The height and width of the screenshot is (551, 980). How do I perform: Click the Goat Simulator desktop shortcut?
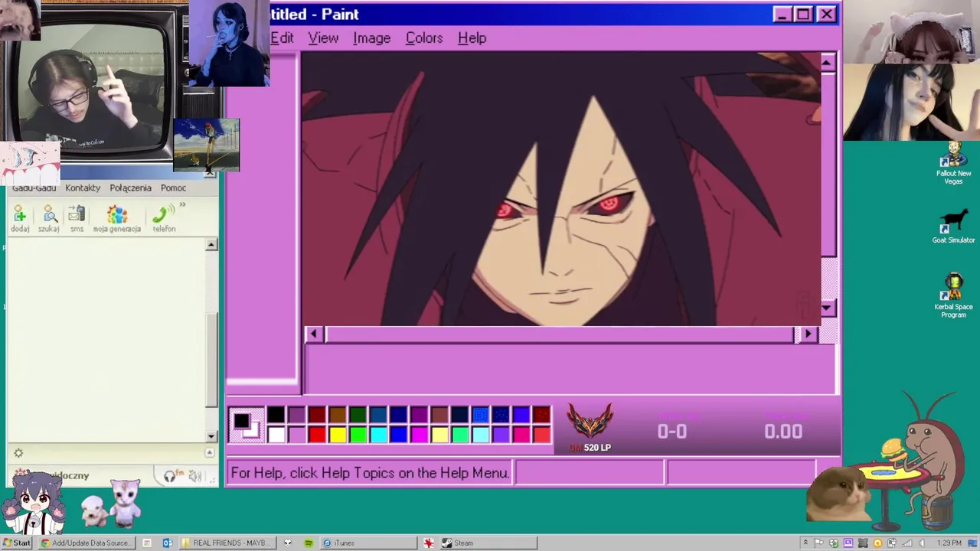[953, 227]
